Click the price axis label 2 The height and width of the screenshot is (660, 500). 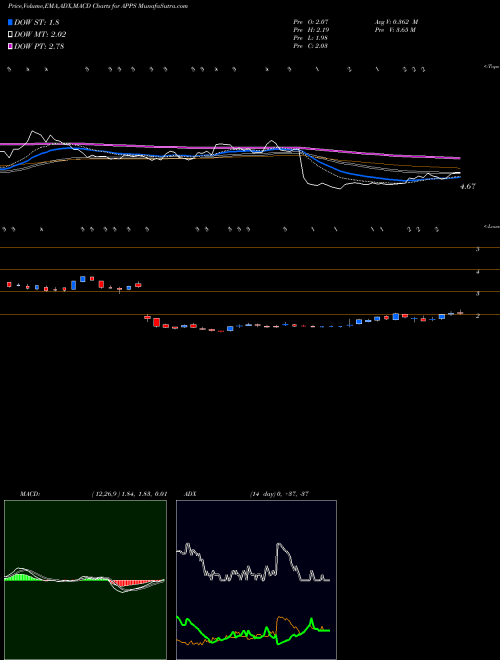tap(478, 316)
